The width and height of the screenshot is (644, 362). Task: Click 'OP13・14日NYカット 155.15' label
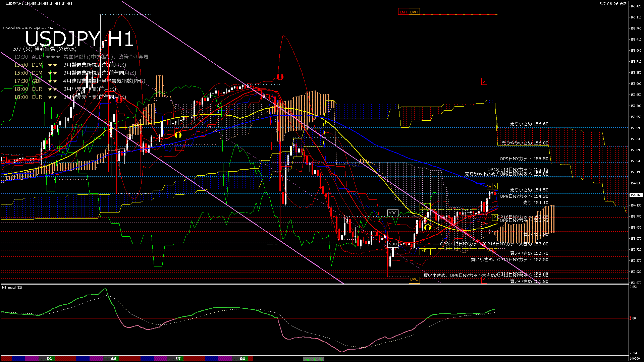coord(518,170)
